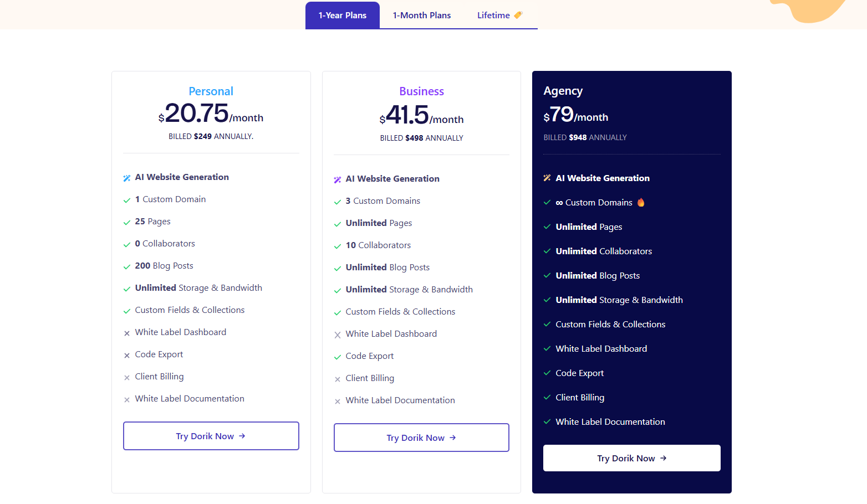Click 'Unlimited Storage & Bandwidth' text in Personal plan

tap(198, 288)
